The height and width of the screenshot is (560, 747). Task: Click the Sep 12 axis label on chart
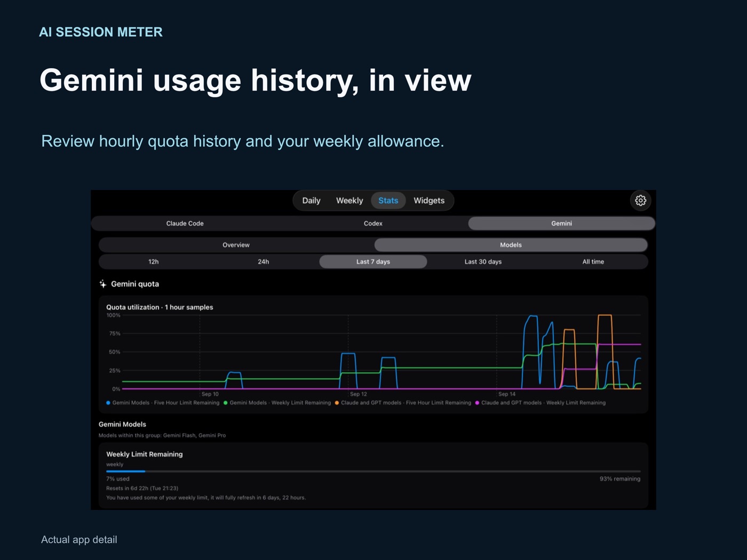(x=359, y=394)
